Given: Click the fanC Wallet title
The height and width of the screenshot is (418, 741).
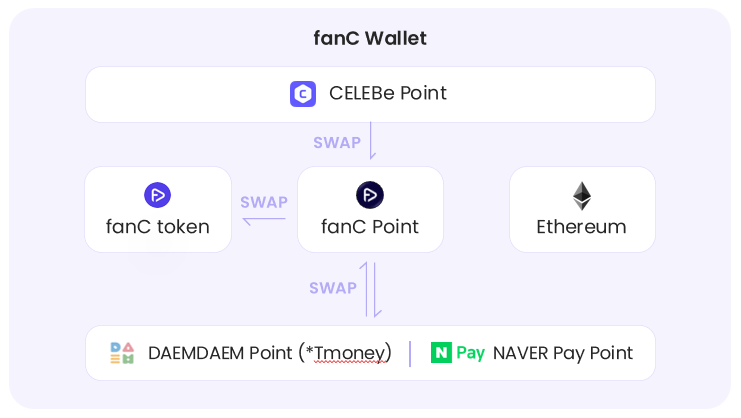Looking at the screenshot, I should pos(370,39).
